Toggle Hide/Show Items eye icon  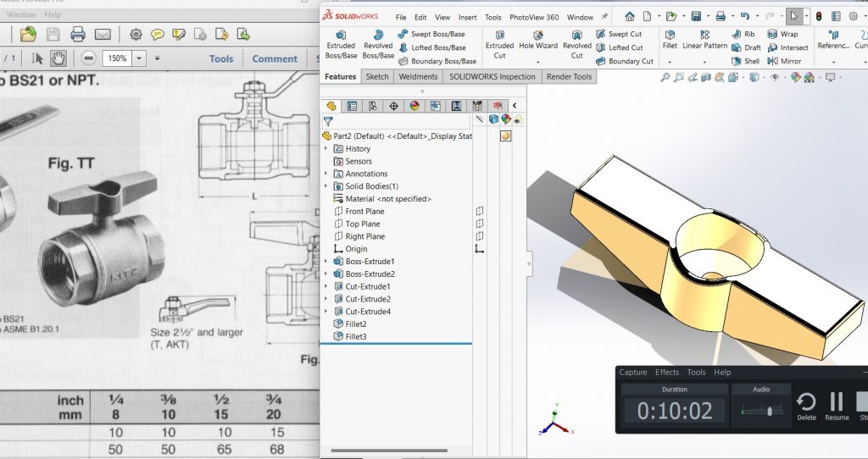(x=775, y=77)
